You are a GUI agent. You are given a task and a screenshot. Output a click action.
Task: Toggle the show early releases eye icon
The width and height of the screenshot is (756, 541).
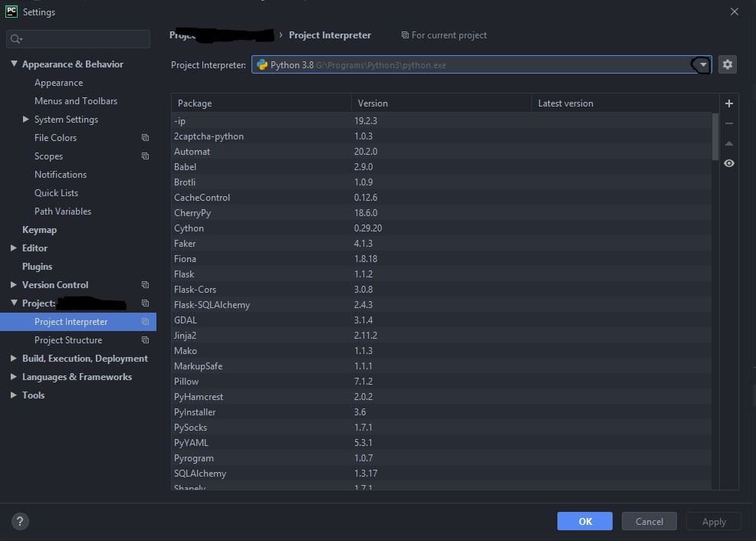[x=729, y=163]
